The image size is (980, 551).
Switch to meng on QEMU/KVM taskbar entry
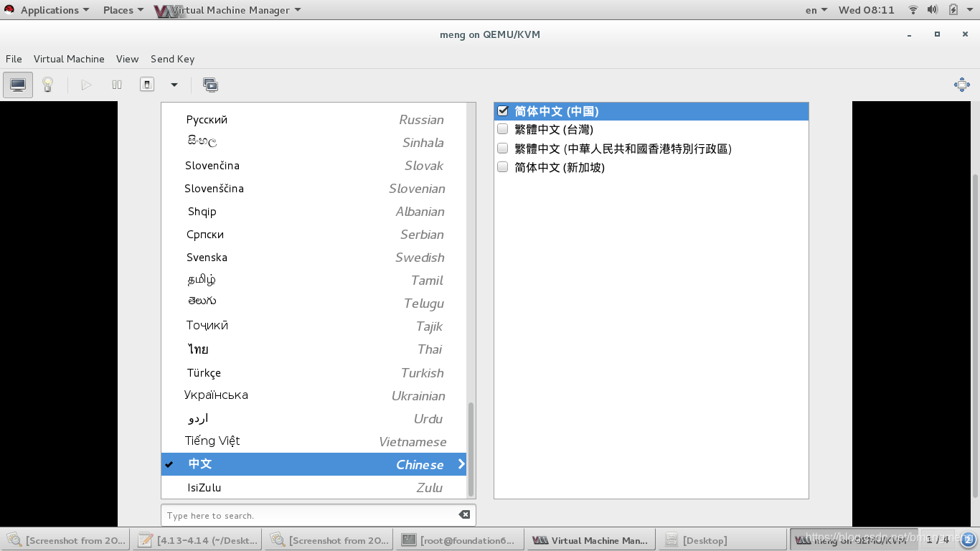854,540
